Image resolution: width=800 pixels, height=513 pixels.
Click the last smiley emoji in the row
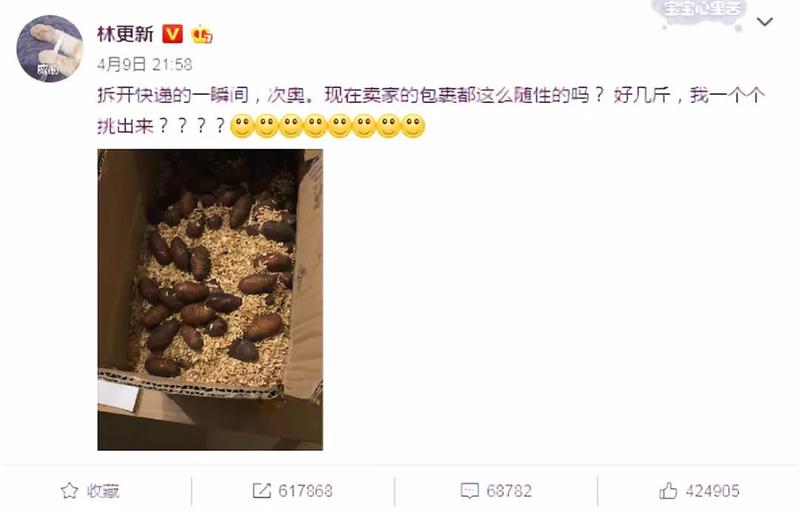coord(413,126)
